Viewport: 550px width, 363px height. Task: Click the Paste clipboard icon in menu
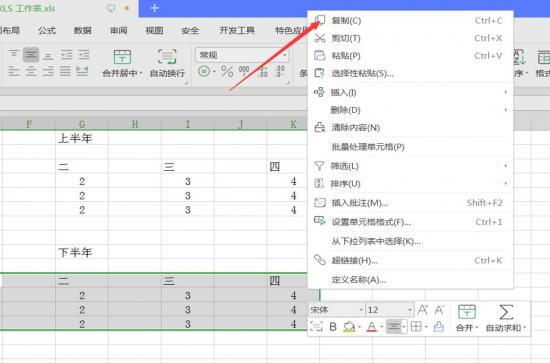(x=320, y=55)
